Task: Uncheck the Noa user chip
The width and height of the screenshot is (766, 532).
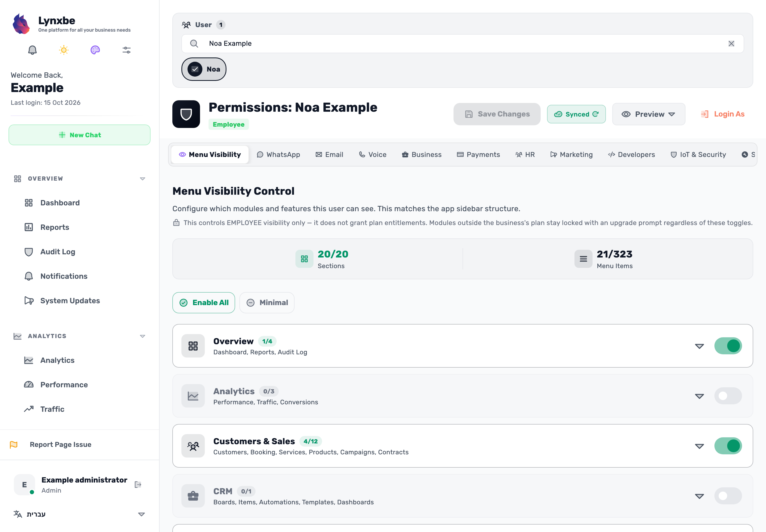Action: tap(204, 69)
